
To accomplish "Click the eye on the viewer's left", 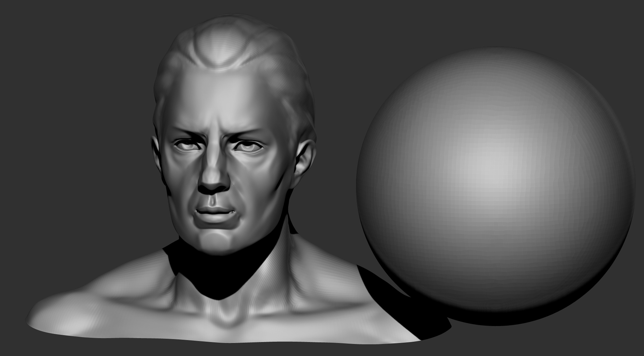I will point(187,146).
